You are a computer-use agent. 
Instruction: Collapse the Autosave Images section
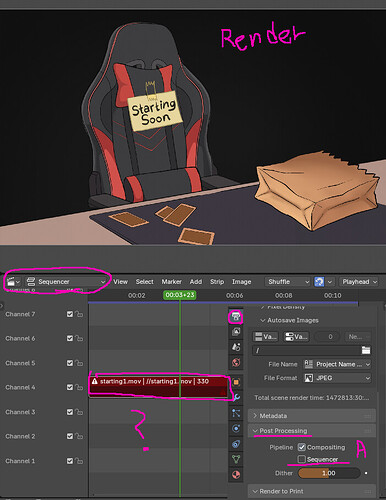[289, 320]
